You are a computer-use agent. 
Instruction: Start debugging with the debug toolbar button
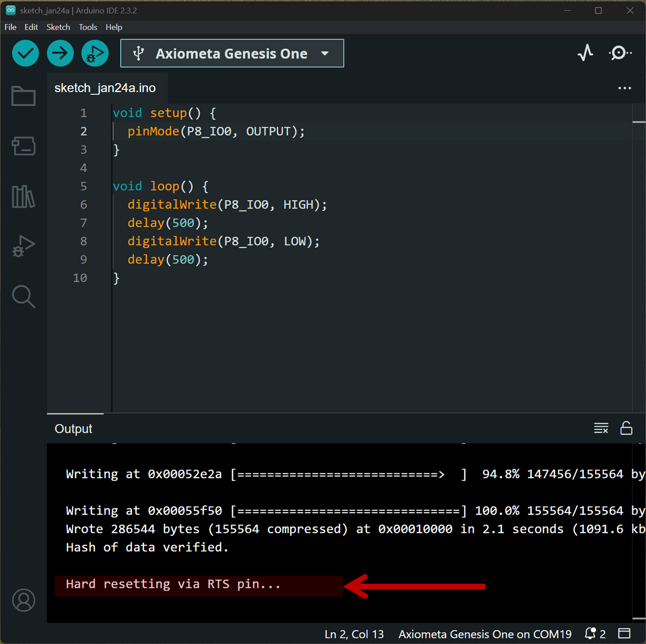pos(95,53)
